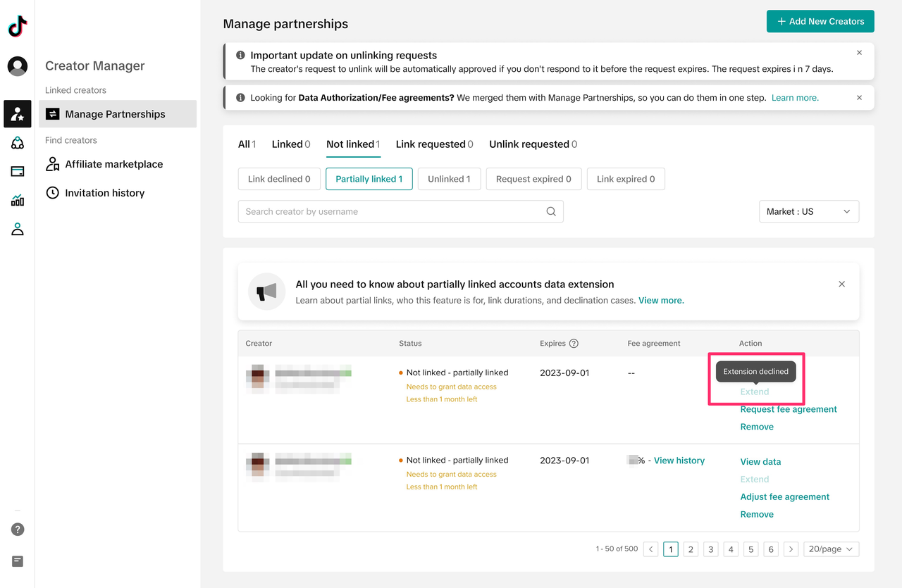Click the search creator by username field
902x588 pixels.
[x=391, y=211]
